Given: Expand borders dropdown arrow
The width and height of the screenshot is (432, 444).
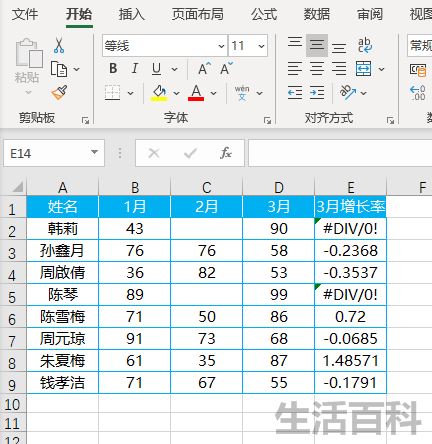Looking at the screenshot, I should point(130,93).
